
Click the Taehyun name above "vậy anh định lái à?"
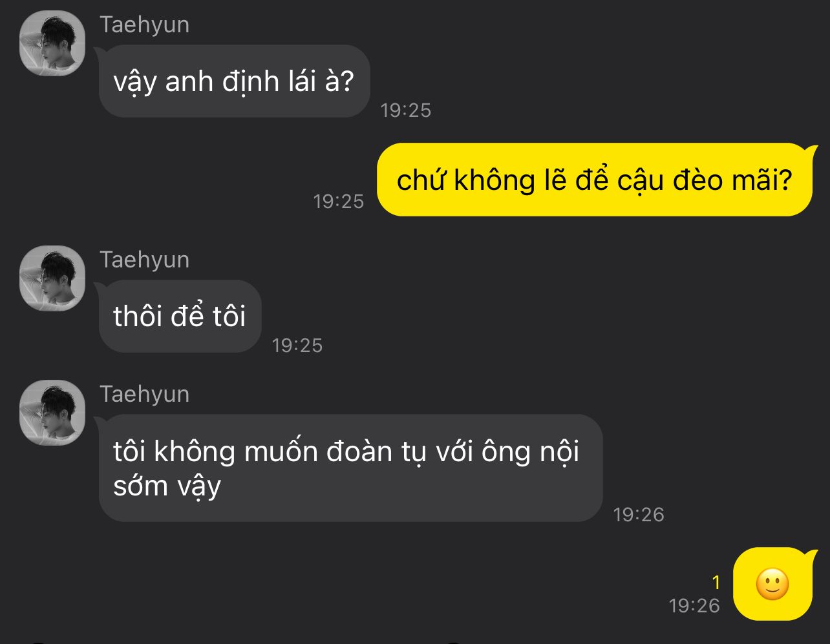[x=145, y=25]
